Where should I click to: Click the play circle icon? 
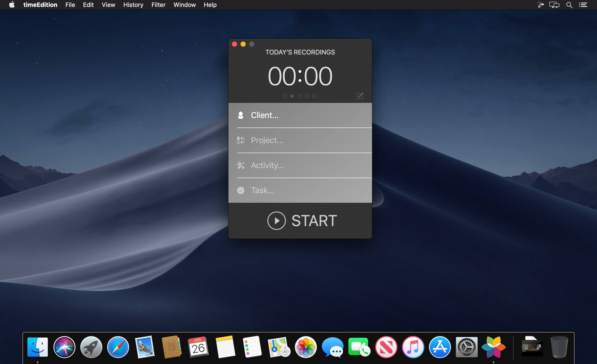(x=276, y=221)
